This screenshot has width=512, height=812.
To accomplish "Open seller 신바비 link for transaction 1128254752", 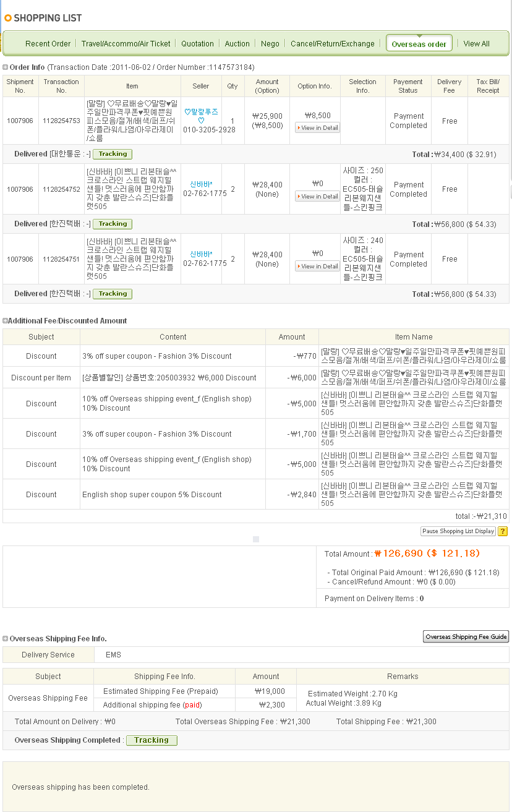I will coord(201,184).
